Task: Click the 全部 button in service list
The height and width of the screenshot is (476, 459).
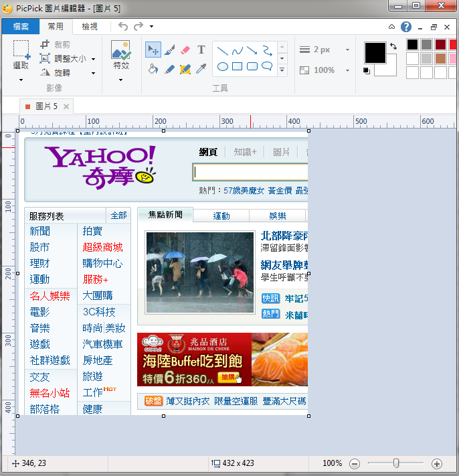Action: pyautogui.click(x=118, y=216)
